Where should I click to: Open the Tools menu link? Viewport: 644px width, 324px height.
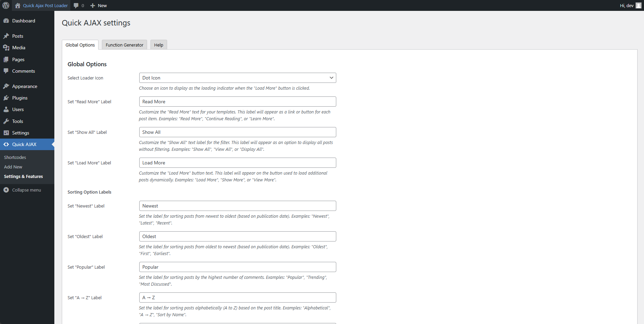coord(18,121)
